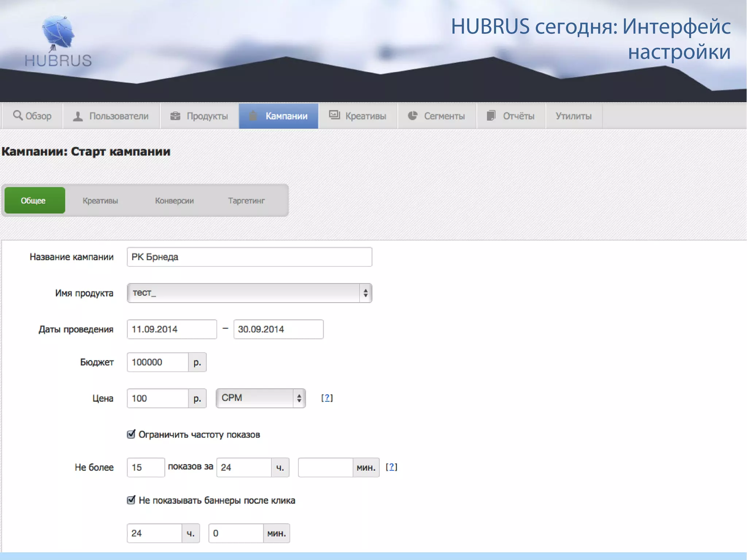Focus the Название кампании field

click(x=249, y=257)
